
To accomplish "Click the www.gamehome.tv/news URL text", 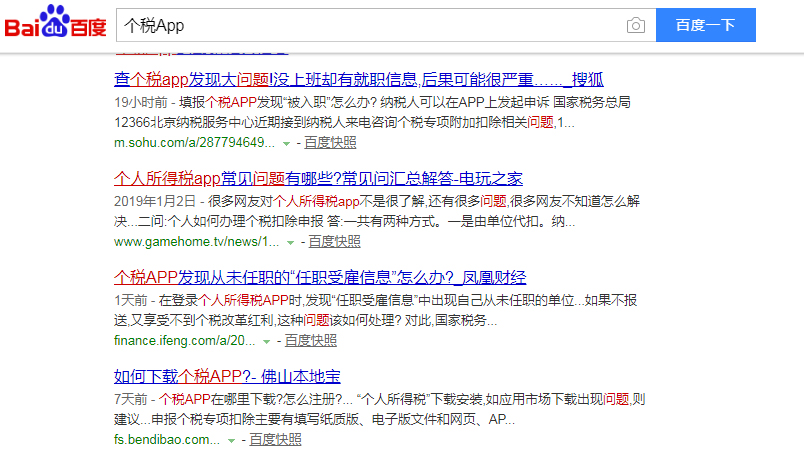I will 196,241.
